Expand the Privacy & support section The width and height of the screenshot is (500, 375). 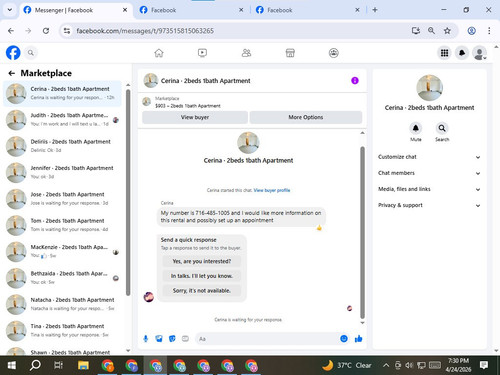click(429, 205)
